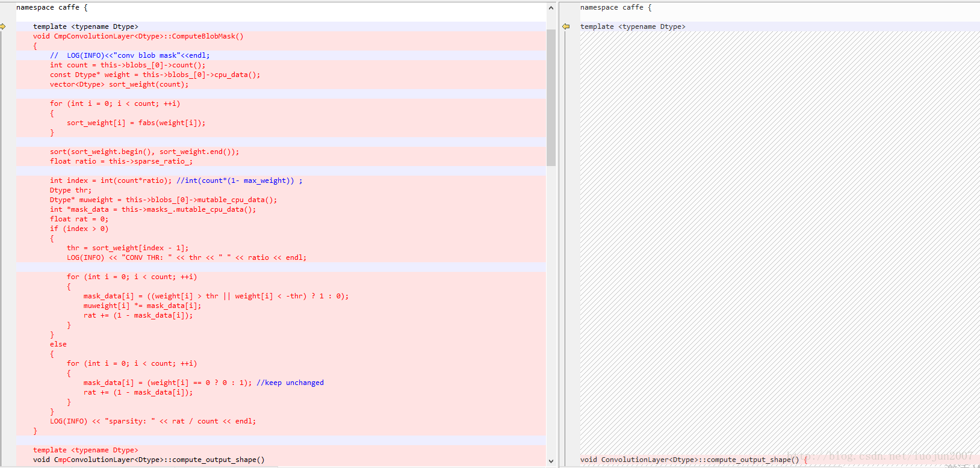The image size is (980, 468).
Task: Click 'namespace caffe {' line in left pane
Action: point(52,7)
